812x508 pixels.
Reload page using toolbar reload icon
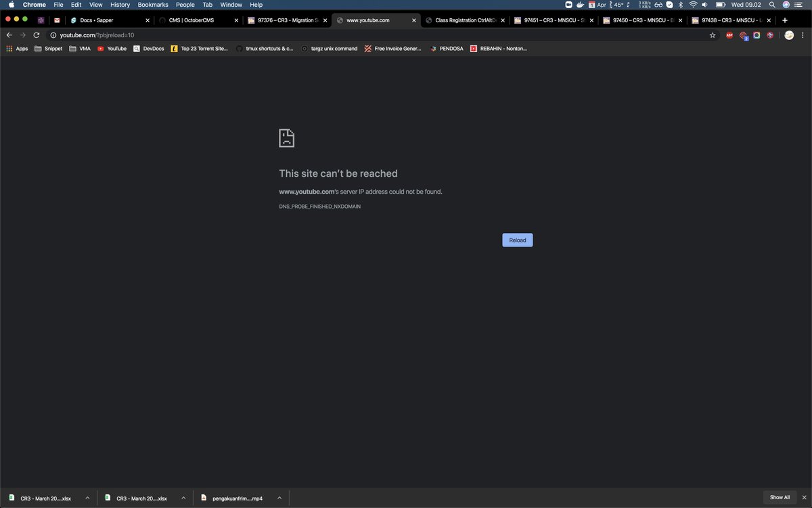click(x=37, y=35)
